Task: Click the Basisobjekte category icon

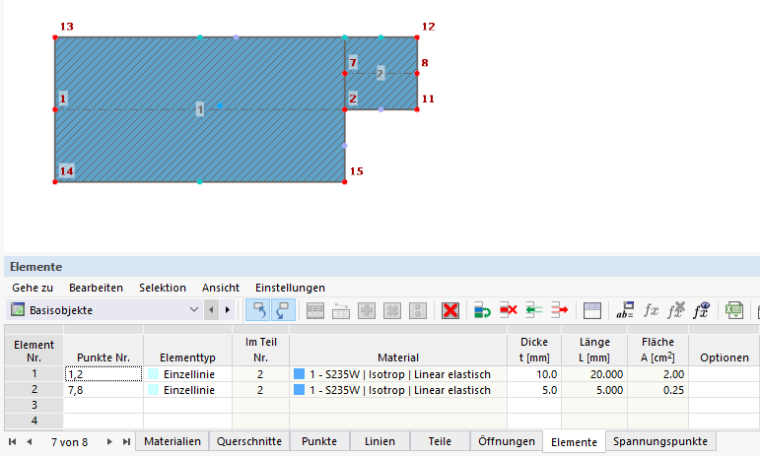Action: tap(17, 310)
